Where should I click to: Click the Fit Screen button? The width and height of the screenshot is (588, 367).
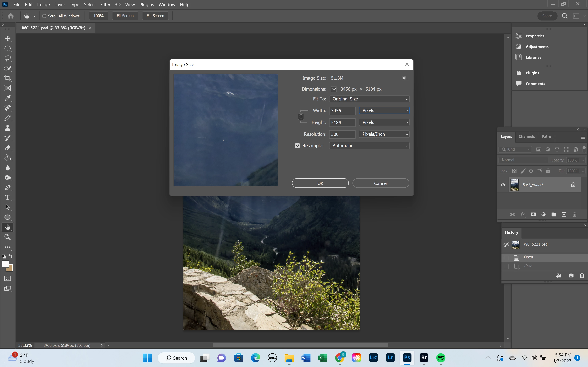tap(125, 16)
